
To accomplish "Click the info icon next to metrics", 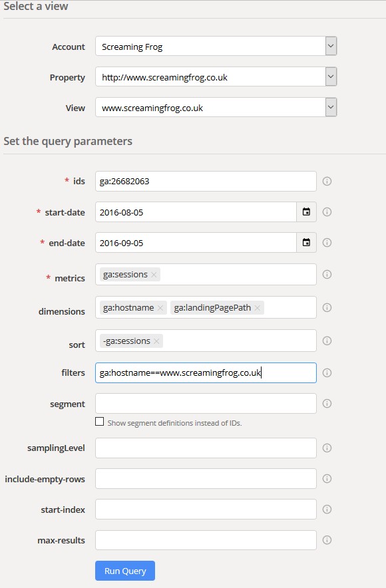I will click(327, 275).
